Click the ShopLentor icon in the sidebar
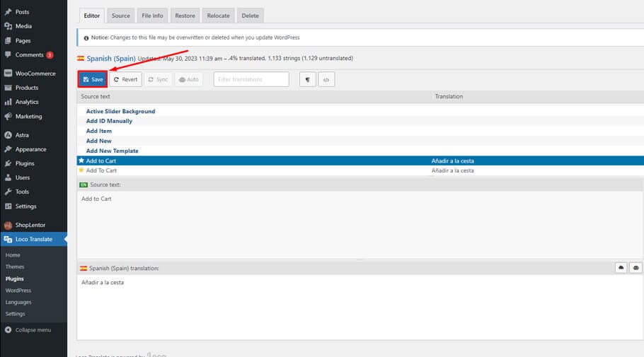644x357 pixels. tap(8, 225)
